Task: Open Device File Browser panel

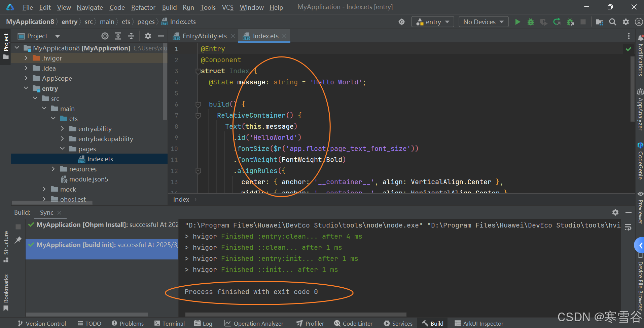Action: [x=640, y=282]
